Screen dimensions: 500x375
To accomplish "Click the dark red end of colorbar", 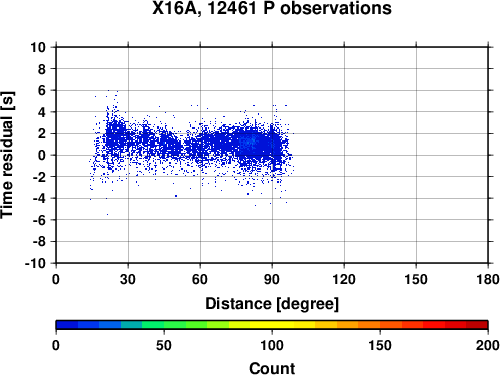I will coord(477,325).
